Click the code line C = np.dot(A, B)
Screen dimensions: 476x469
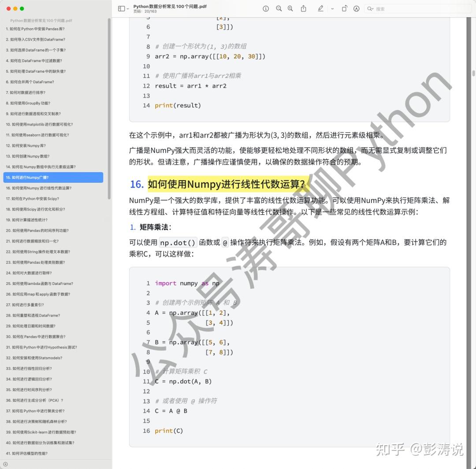183,381
